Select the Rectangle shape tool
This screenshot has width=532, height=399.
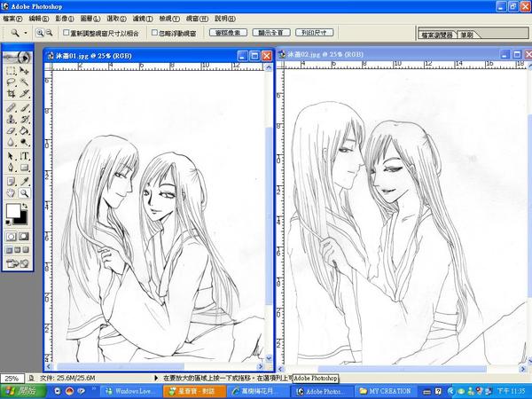click(x=24, y=168)
